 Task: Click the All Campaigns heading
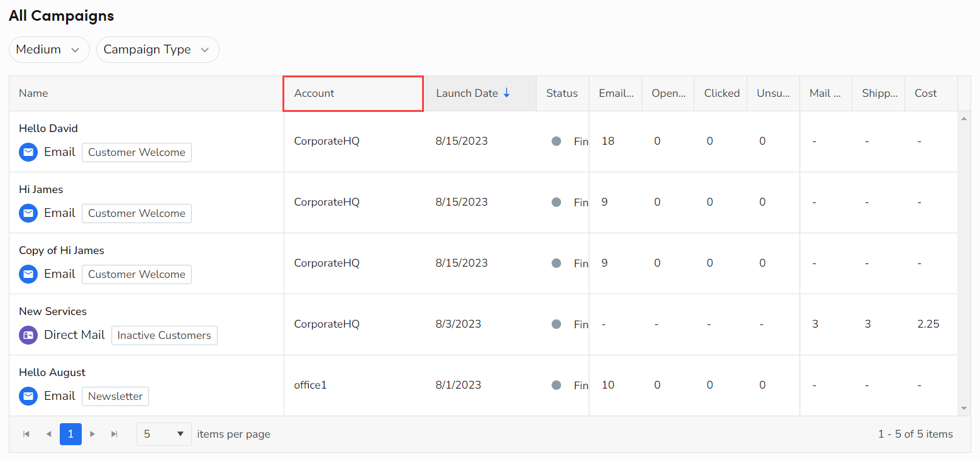point(62,16)
